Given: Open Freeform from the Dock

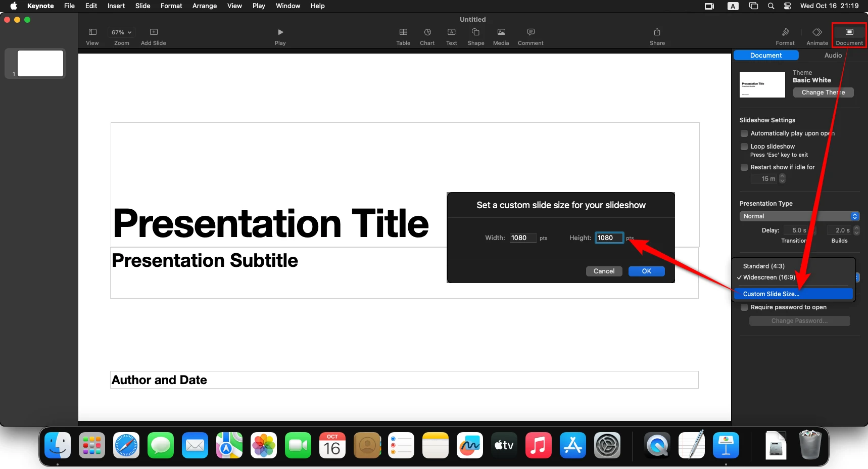Looking at the screenshot, I should (x=470, y=445).
